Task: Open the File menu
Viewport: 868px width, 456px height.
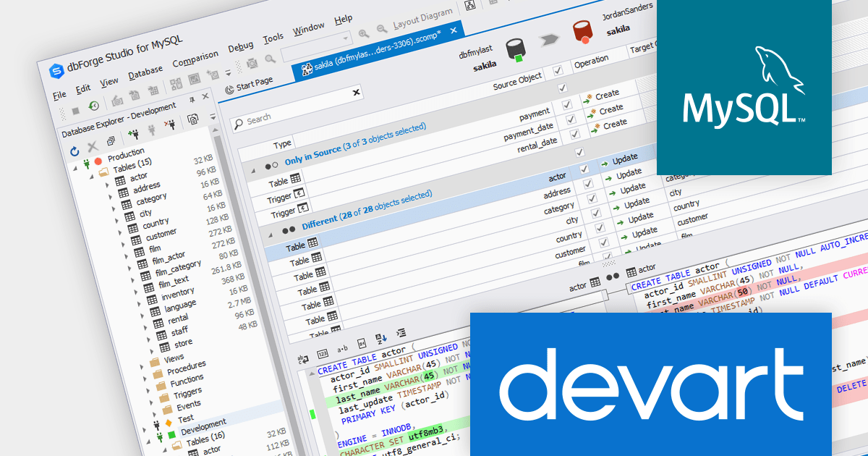Action: pyautogui.click(x=59, y=95)
